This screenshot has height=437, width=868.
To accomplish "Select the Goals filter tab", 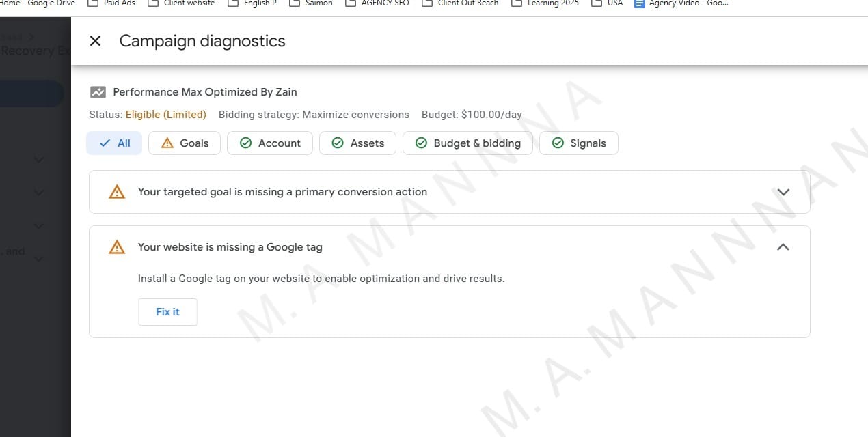I will [185, 143].
